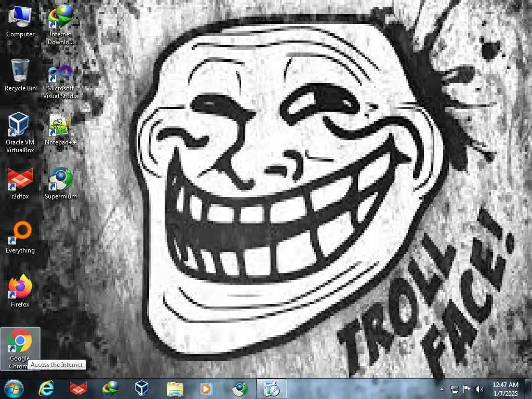This screenshot has width=532, height=399.
Task: Click the Show Desktop button at taskbar edge
Action: coord(528,389)
